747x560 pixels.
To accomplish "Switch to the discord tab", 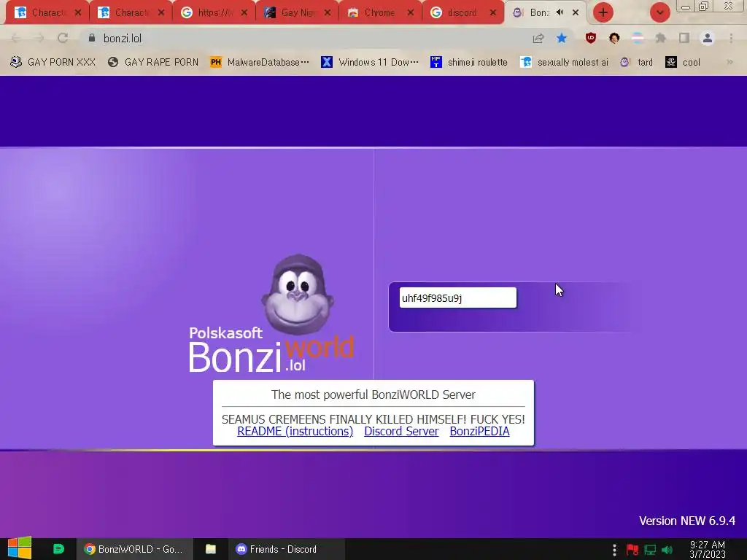I will 462,12.
